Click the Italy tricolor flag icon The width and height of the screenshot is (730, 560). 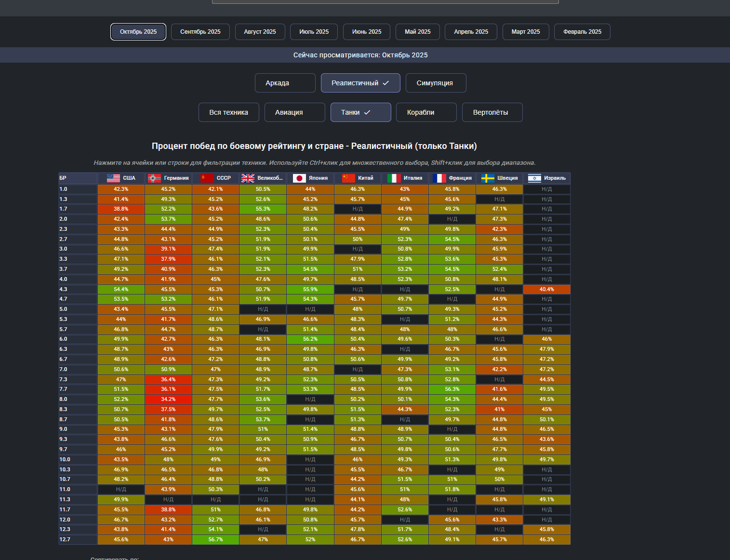coord(394,178)
